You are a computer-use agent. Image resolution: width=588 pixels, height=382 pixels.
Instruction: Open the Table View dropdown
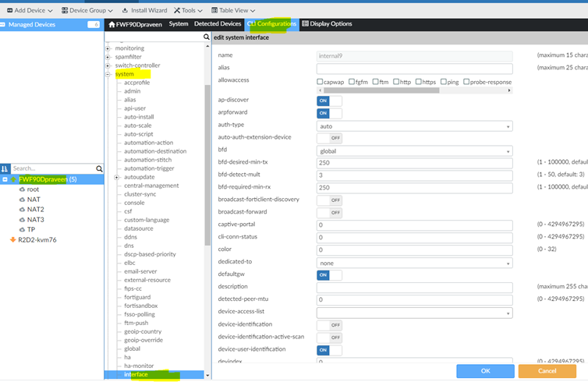pyautogui.click(x=233, y=10)
